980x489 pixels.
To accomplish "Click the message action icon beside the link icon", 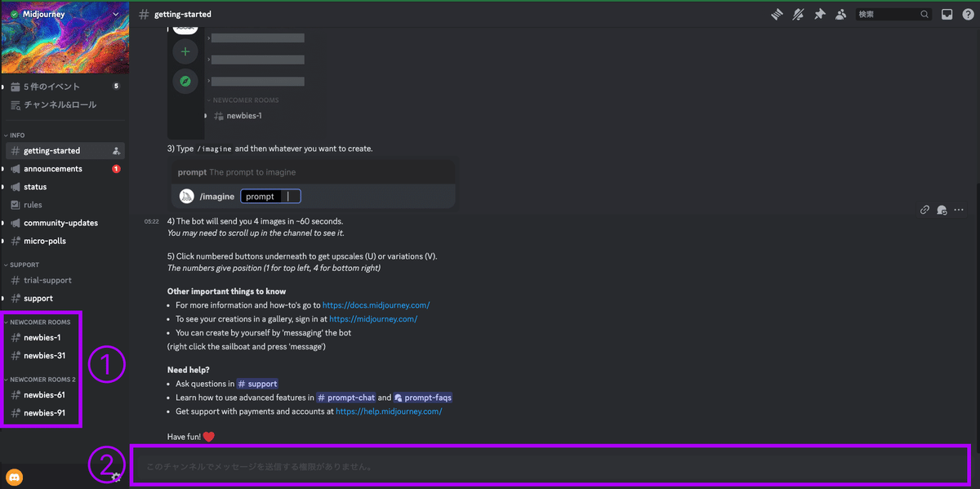I will point(942,209).
